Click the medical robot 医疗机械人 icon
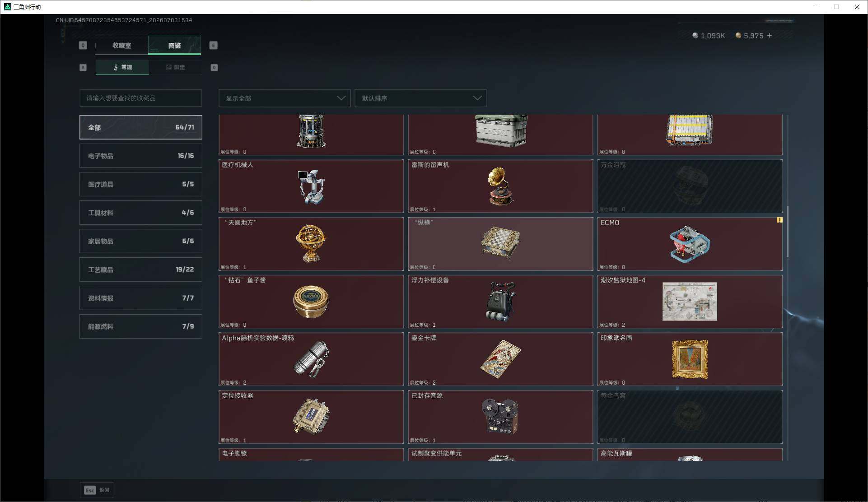 [311, 186]
